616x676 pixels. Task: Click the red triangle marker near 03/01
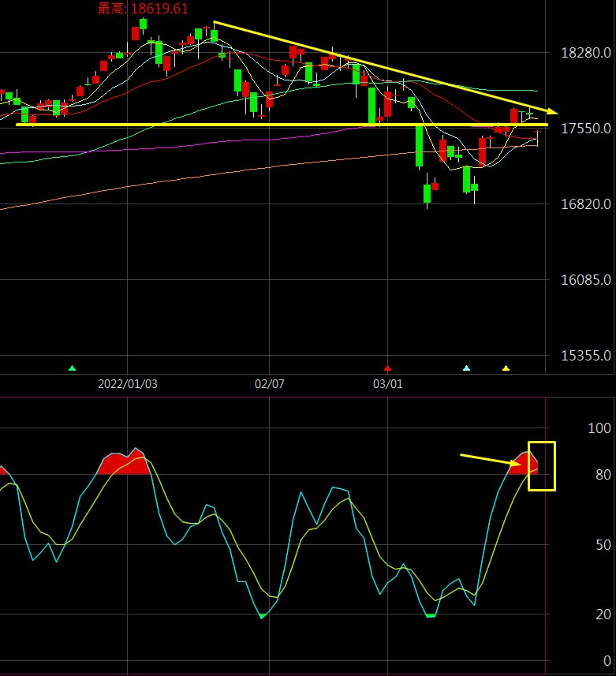coord(387,368)
